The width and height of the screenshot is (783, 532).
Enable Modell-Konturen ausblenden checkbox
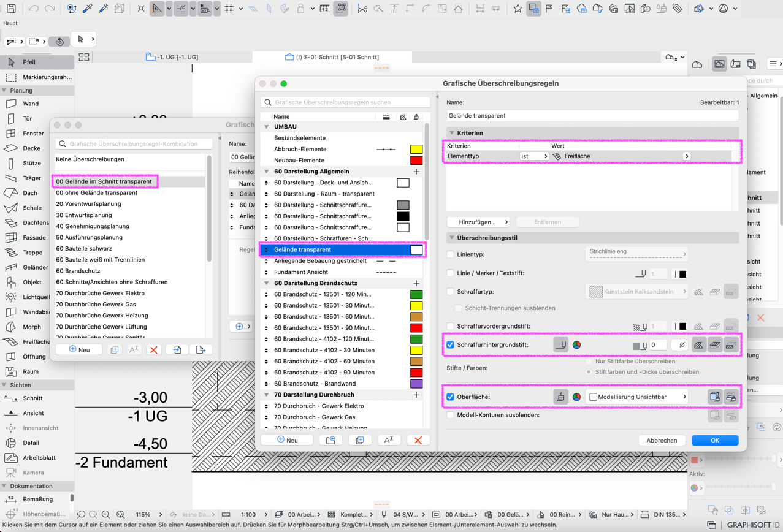click(x=451, y=415)
